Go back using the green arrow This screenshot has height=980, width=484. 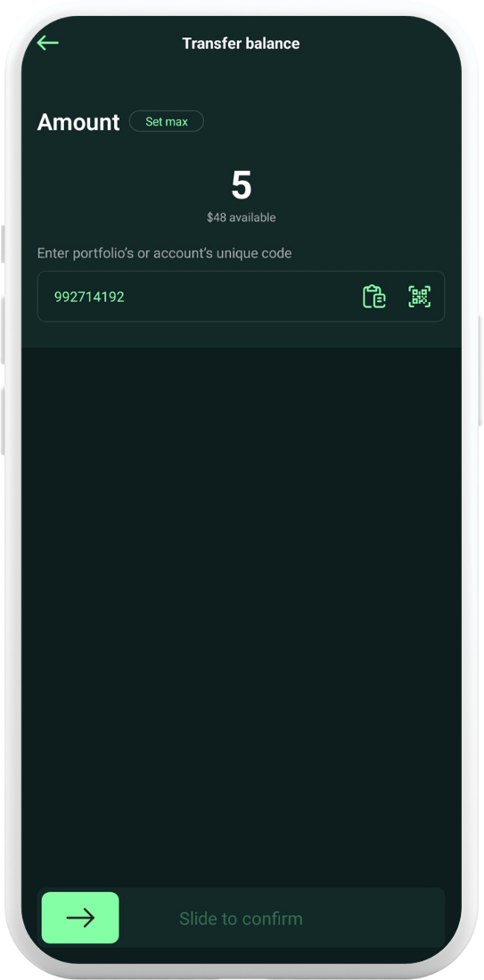tap(47, 43)
